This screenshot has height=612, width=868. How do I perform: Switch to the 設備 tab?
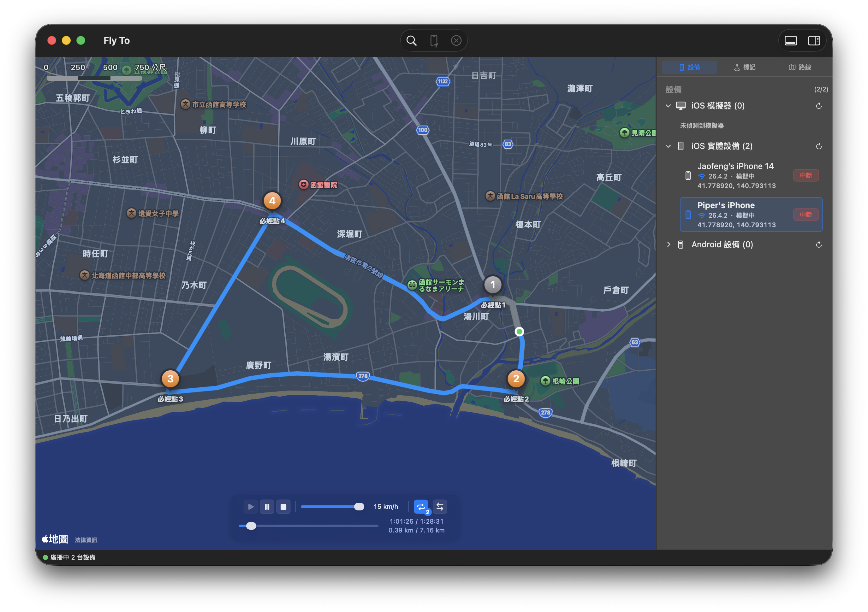(689, 67)
